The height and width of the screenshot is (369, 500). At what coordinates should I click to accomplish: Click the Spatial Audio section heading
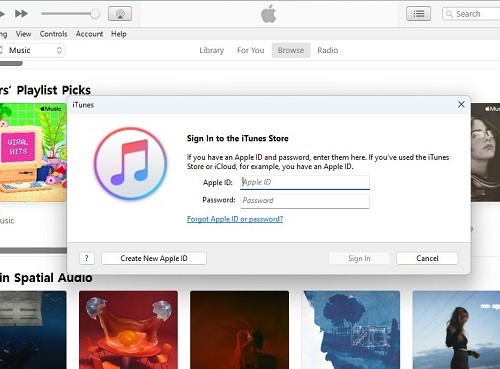46,278
